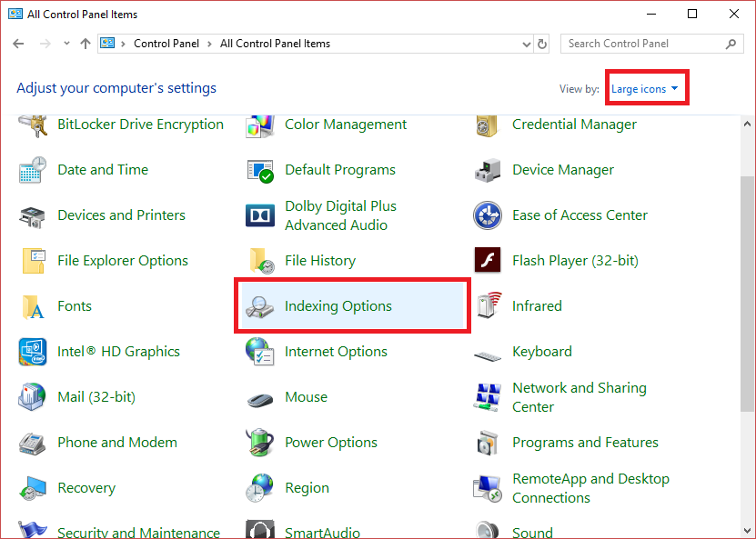Open the address bar history dropdown arrow

point(526,44)
